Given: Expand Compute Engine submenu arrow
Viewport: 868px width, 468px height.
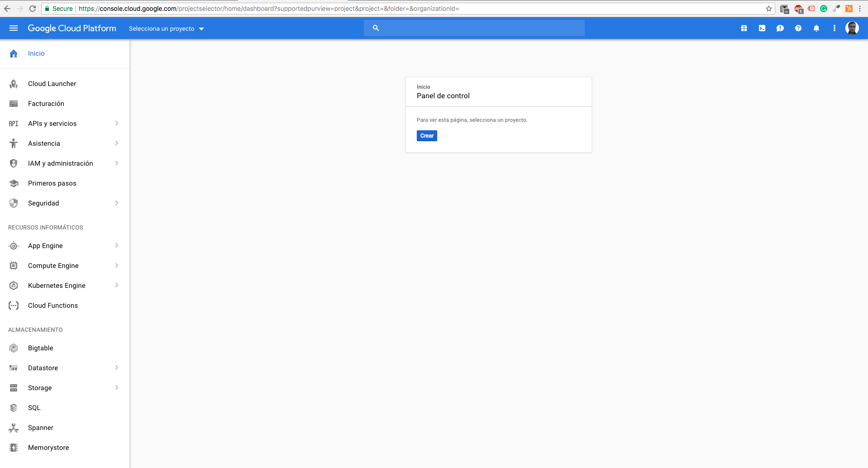Looking at the screenshot, I should point(117,265).
